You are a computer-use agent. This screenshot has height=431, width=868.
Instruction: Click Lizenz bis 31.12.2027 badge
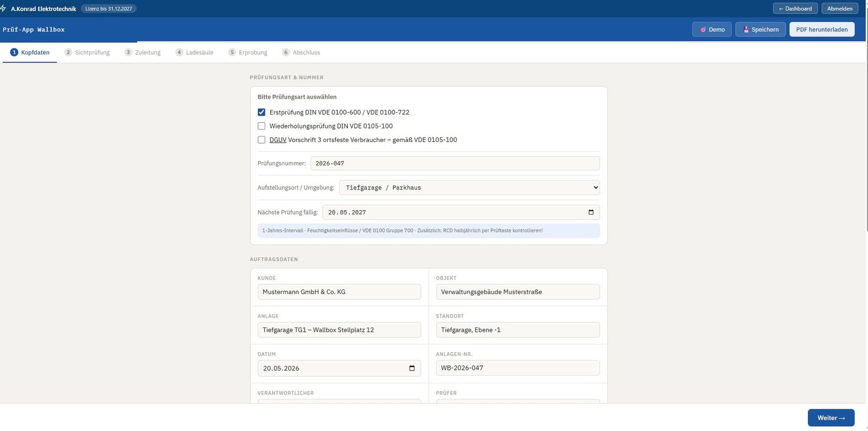(108, 9)
